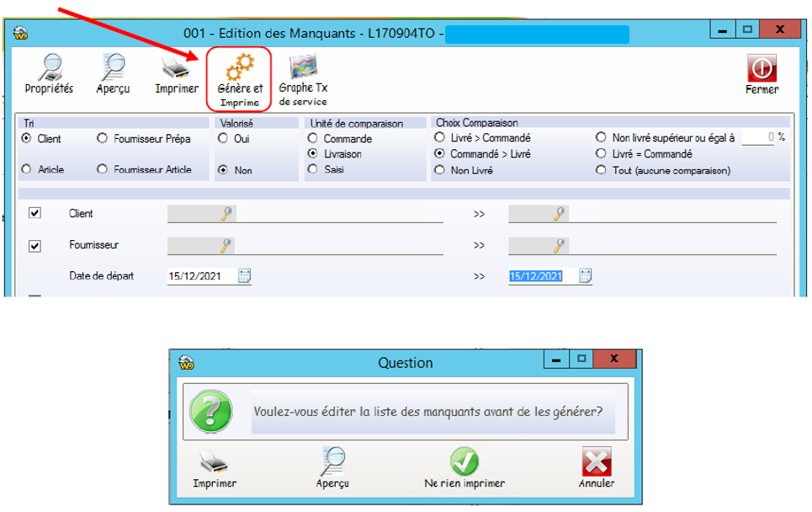Choose Ne rien imprimer green checkmark

(x=464, y=461)
